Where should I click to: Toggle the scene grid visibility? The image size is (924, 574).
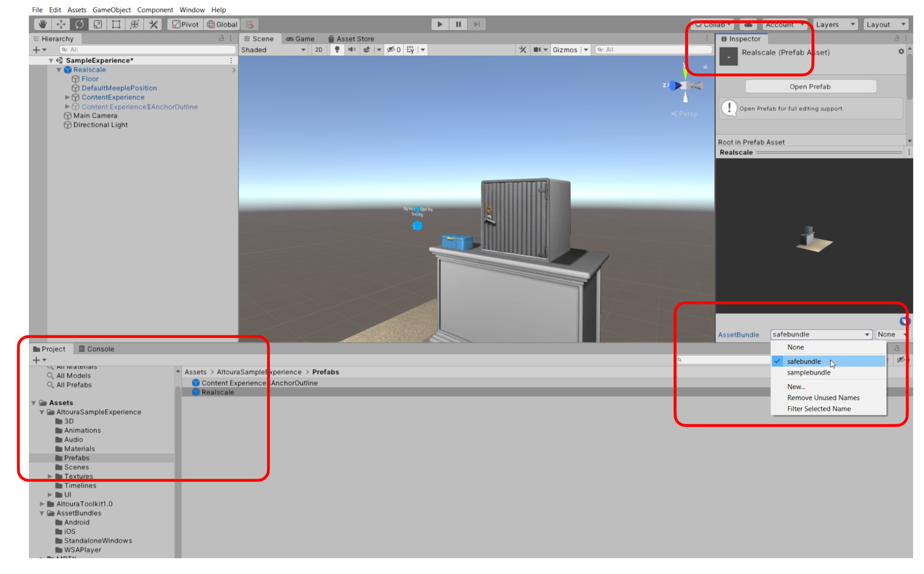410,50
